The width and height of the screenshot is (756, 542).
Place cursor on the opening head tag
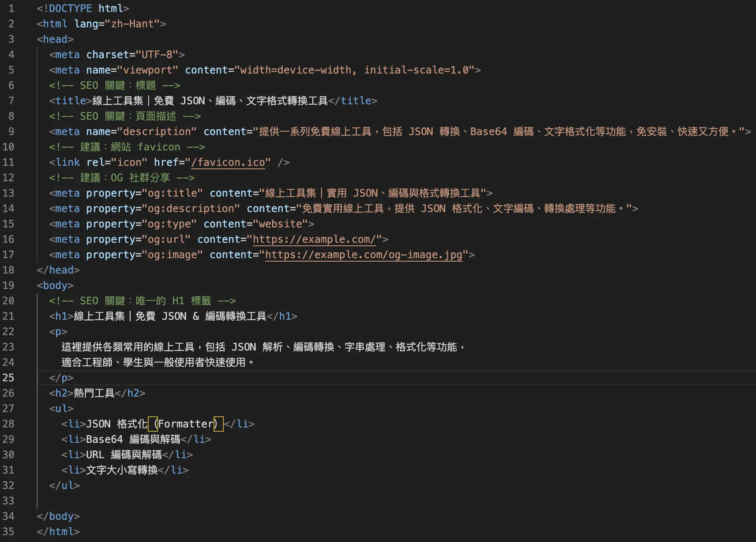pyautogui.click(x=55, y=39)
